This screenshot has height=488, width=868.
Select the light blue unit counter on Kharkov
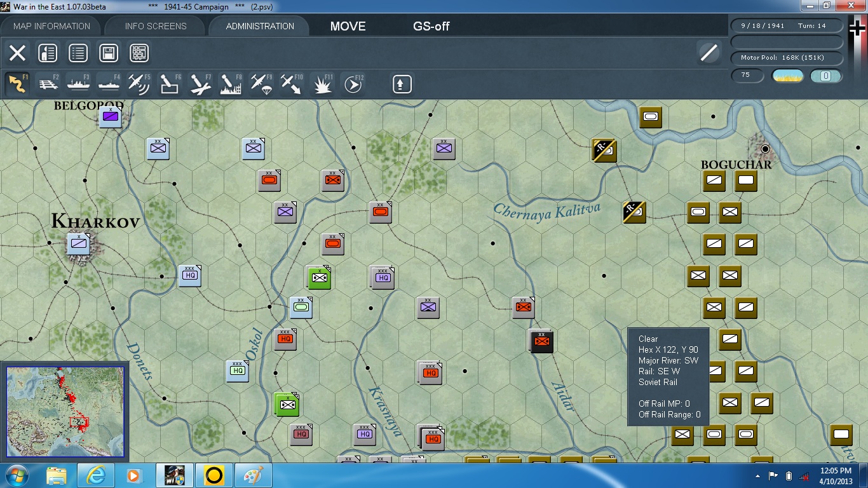(x=79, y=244)
